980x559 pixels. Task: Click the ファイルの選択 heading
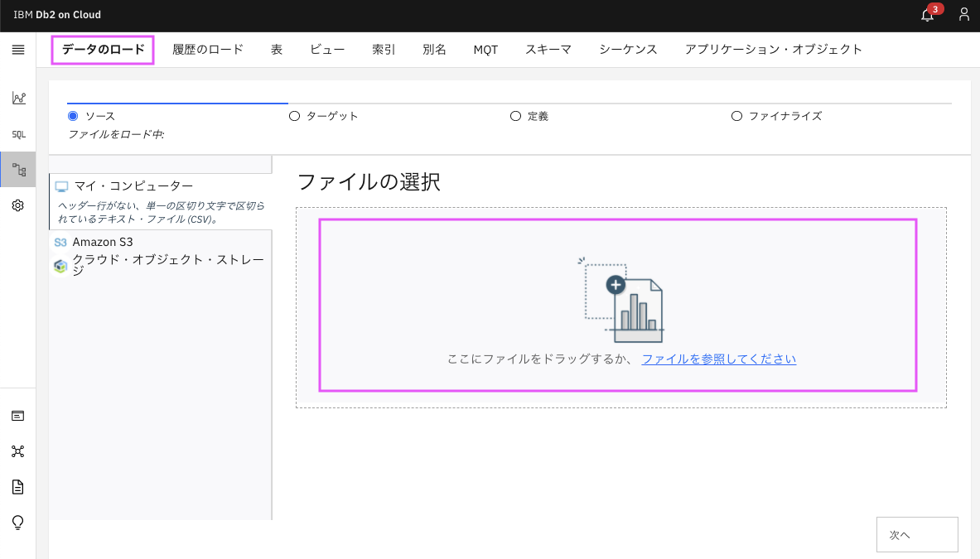(369, 181)
